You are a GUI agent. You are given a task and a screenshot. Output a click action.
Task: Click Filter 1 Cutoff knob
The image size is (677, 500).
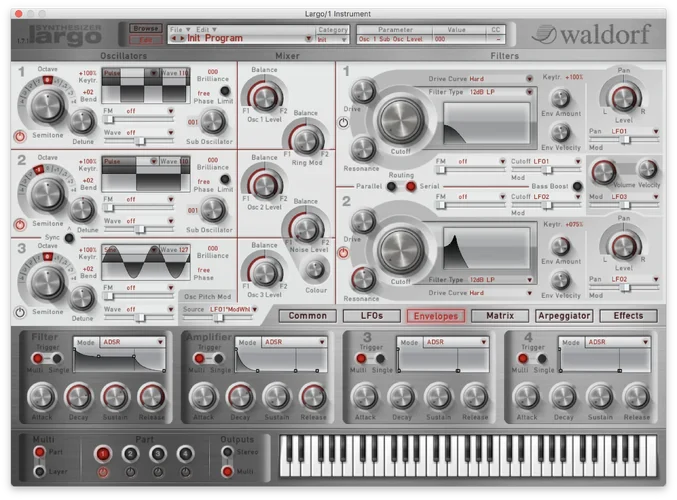[401, 121]
